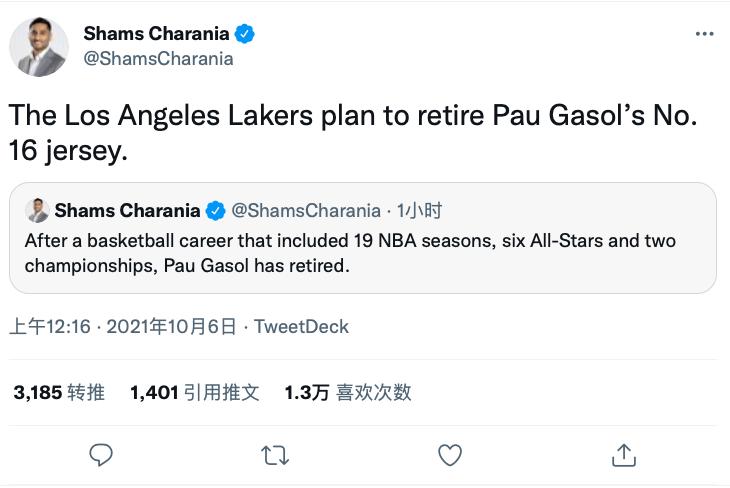Click the TweetDeck source label
This screenshot has width=730, height=488.
301,326
